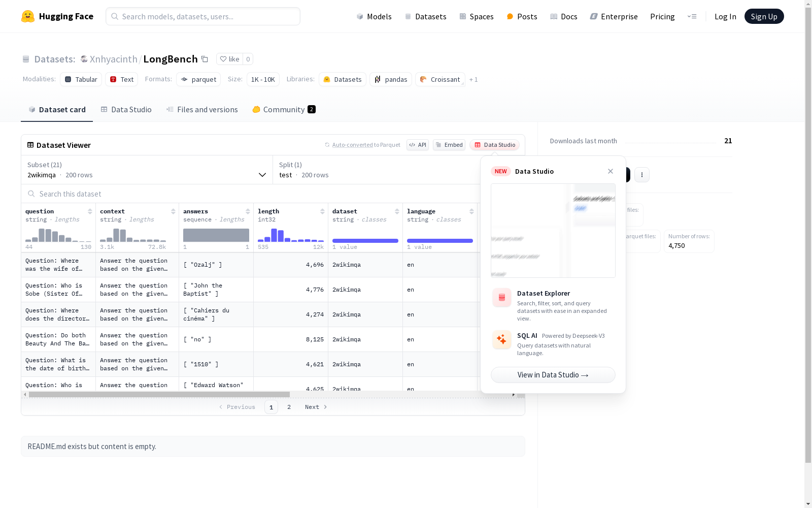Click the Hugging Face logo icon
Viewport: 812px width, 508px height.
(x=28, y=16)
